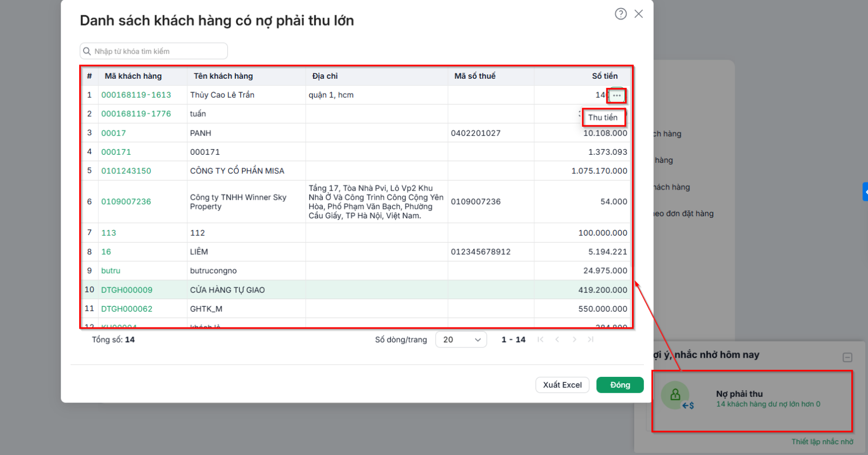
Task: Click the green Đóng button
Action: pos(620,385)
